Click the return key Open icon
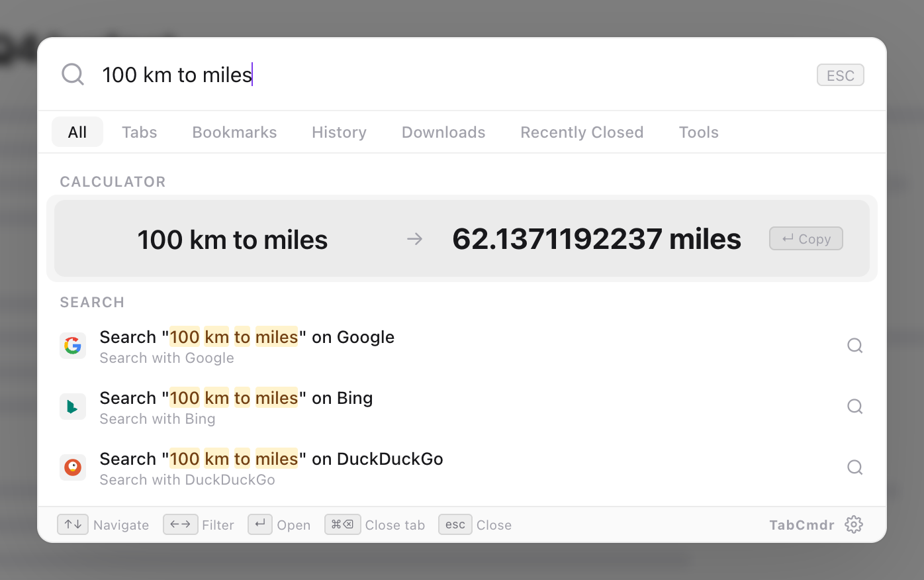The image size is (924, 580). pos(260,524)
